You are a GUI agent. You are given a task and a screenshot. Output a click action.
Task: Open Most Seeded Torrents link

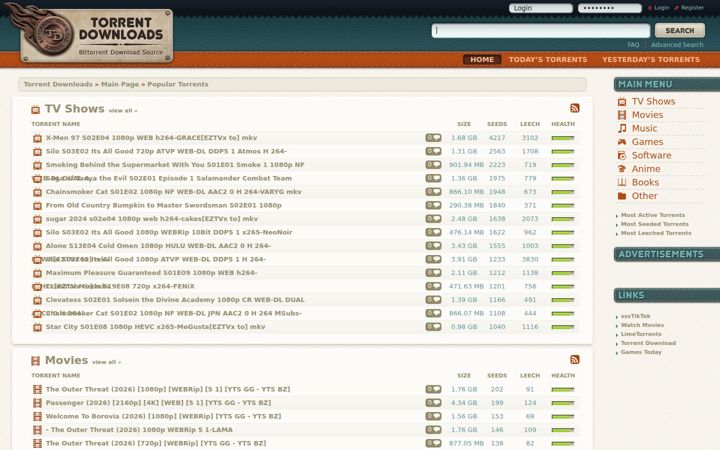[654, 224]
